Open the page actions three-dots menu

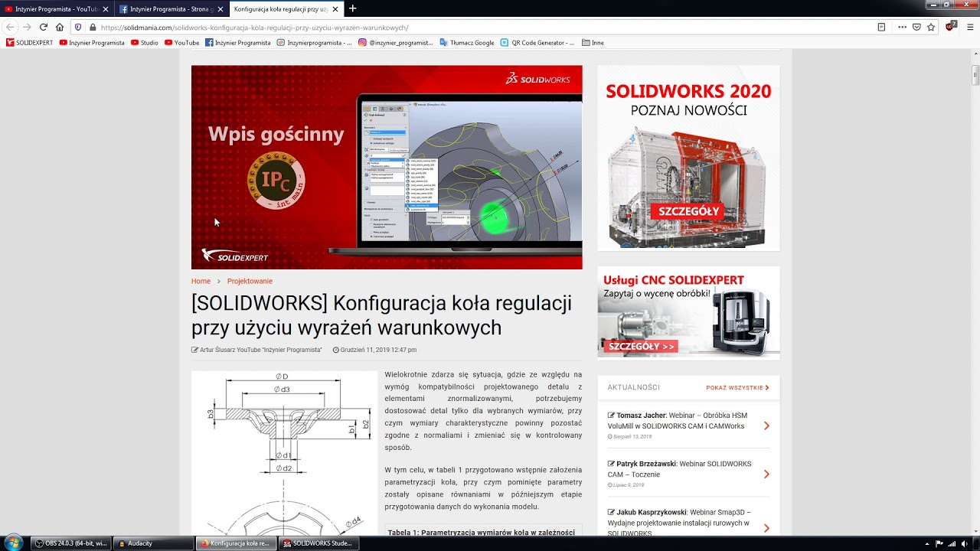902,27
